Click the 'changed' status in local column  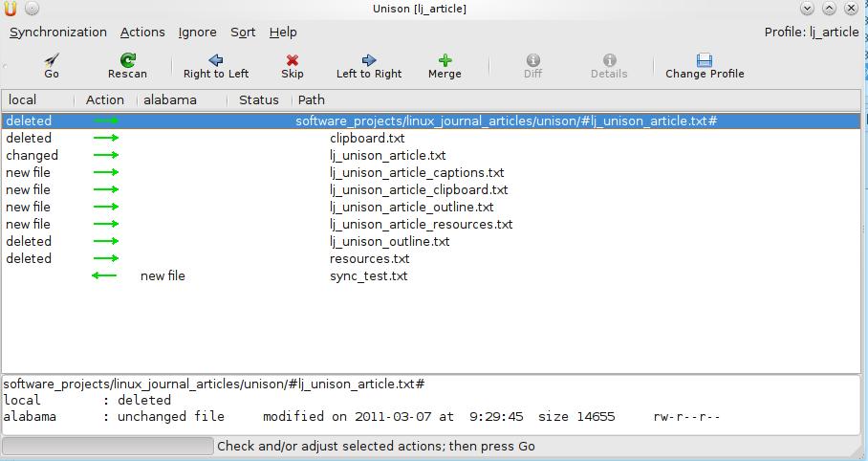coord(33,155)
